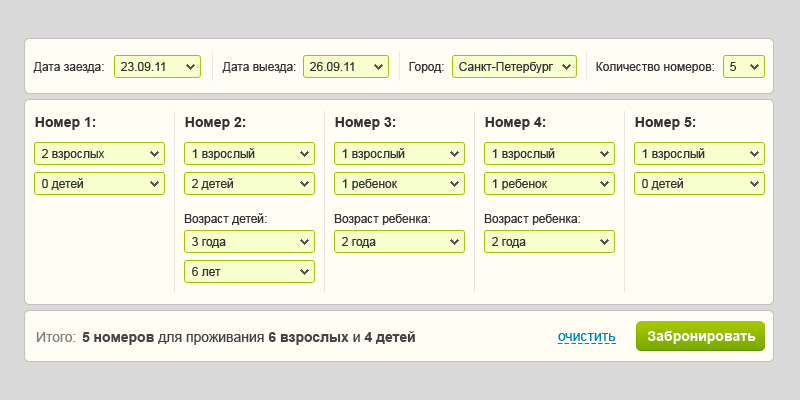Open the 2 детей dropdown in Номер 2

(x=249, y=184)
